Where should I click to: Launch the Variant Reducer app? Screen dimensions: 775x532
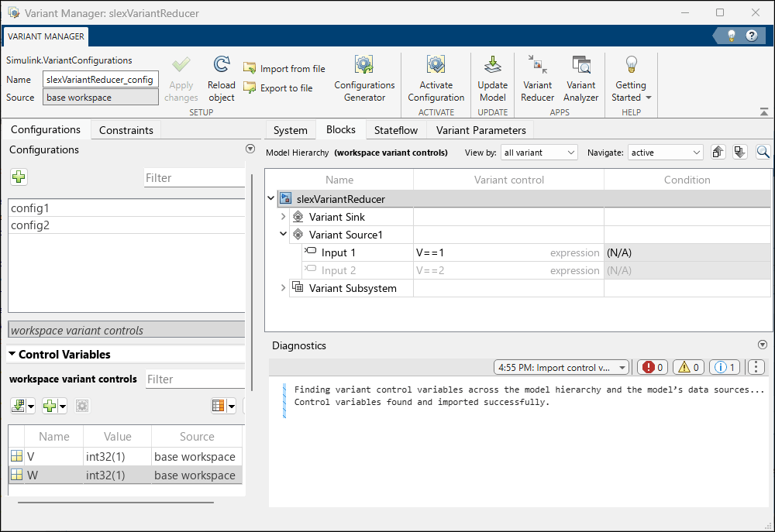point(537,78)
